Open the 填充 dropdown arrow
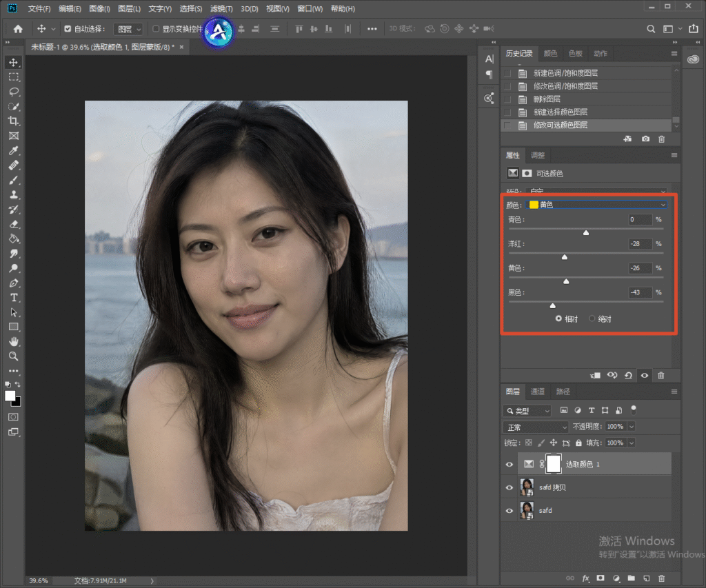Image resolution: width=706 pixels, height=588 pixels. click(x=632, y=443)
